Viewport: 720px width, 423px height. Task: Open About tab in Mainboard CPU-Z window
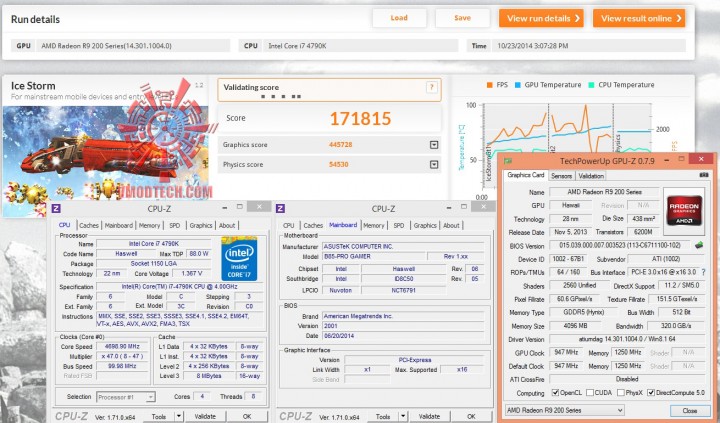tap(451, 226)
